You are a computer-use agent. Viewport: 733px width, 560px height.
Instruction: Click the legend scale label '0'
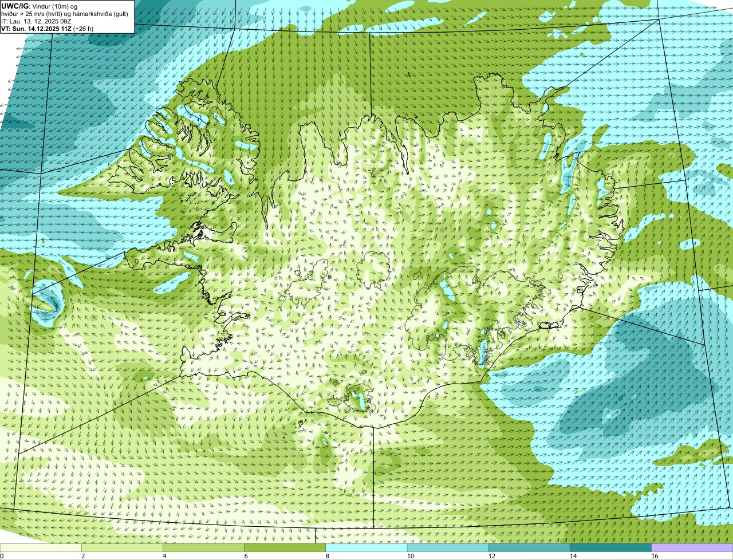[2, 556]
